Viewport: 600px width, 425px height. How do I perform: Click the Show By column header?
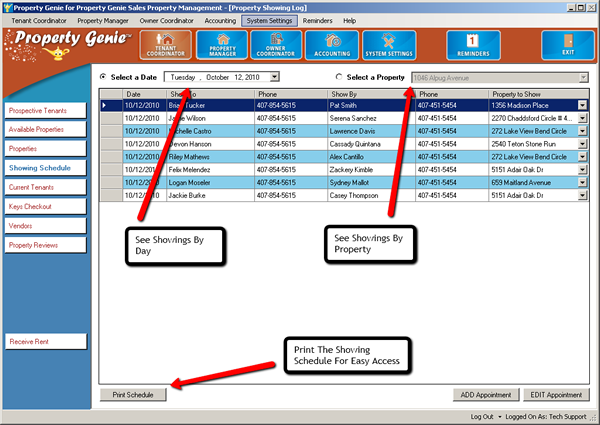pos(371,94)
